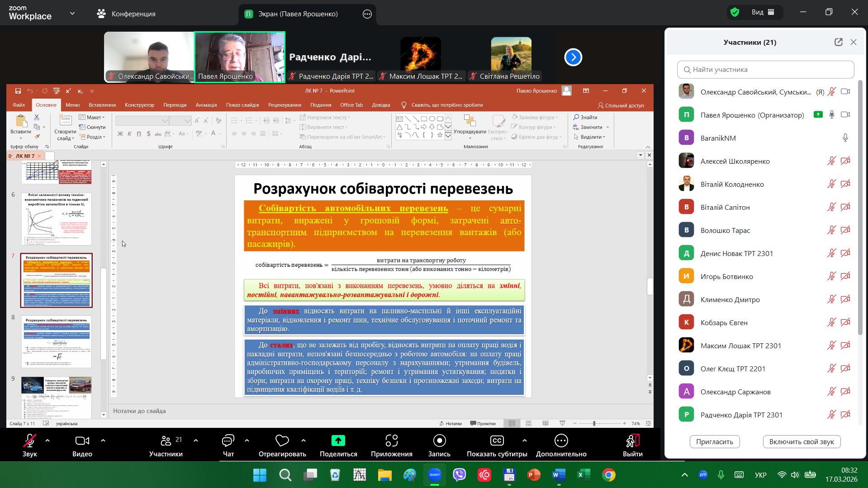This screenshot has height=488, width=868.
Task: Open the shared screen tab of Павел Ярошенко
Action: pos(298,14)
